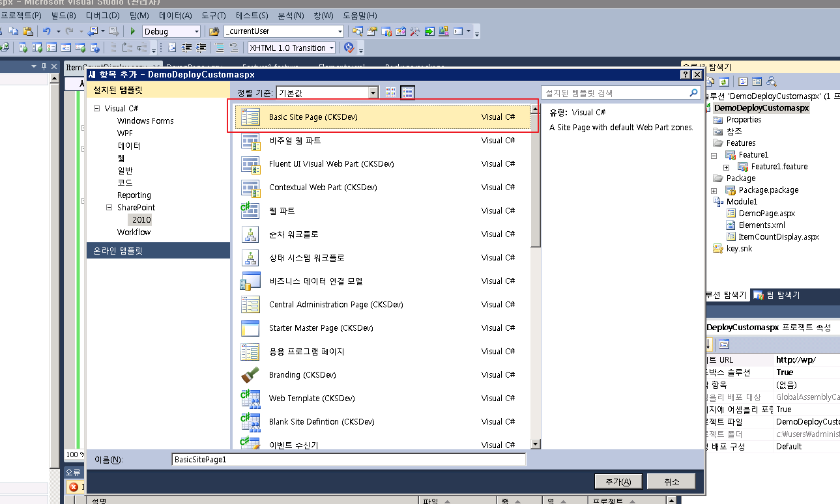Choose the 웹 파트 template icon
The width and height of the screenshot is (840, 504).
250,211
